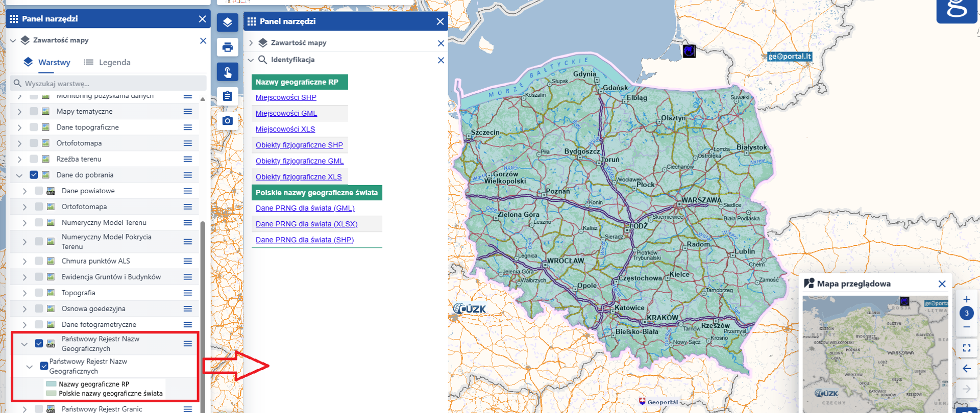Screen dimensions: 980x413
Task: Uncheck Dane do pobrania layer group
Action: (34, 175)
